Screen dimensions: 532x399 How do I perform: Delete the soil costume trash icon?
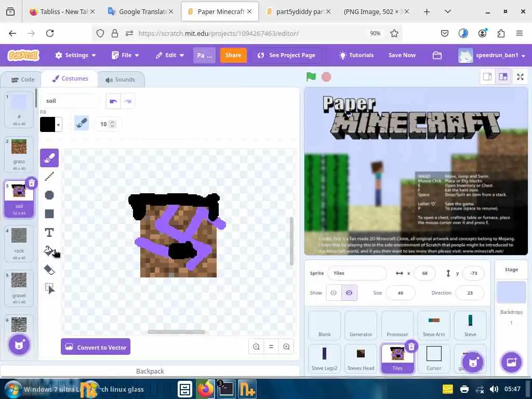31,183
